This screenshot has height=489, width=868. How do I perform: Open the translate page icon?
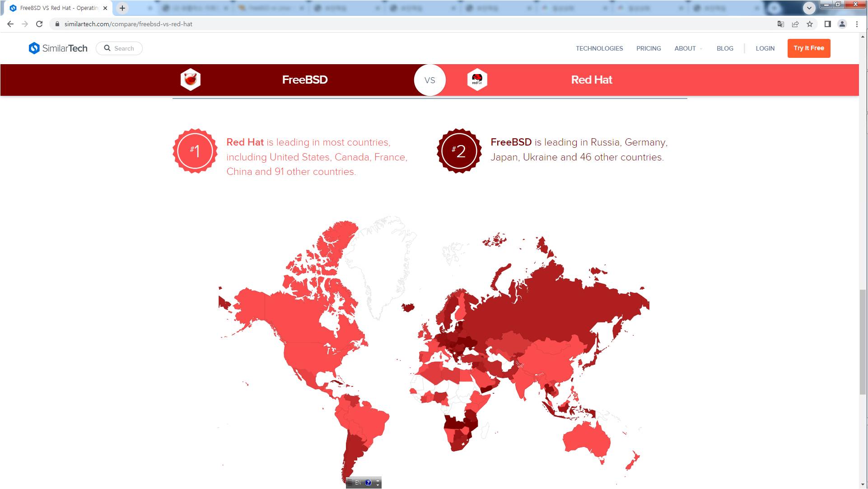pos(780,24)
